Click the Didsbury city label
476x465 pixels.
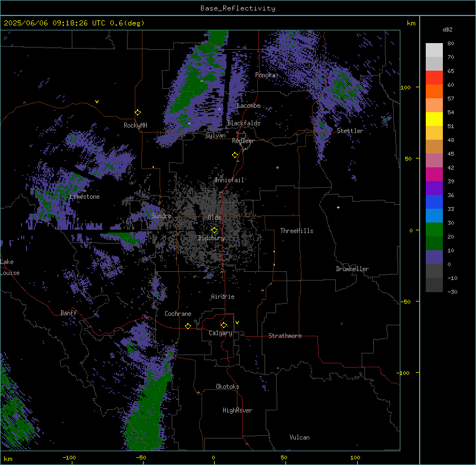pos(211,238)
